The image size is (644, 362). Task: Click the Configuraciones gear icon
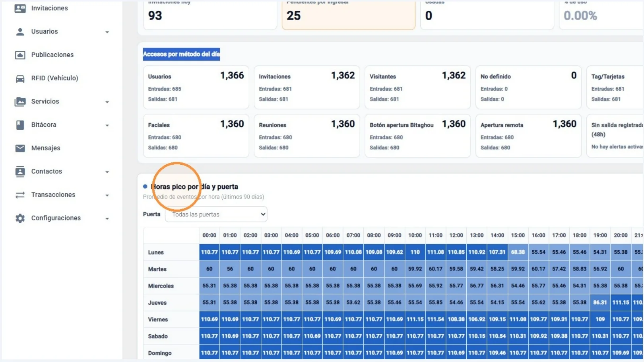(20, 218)
